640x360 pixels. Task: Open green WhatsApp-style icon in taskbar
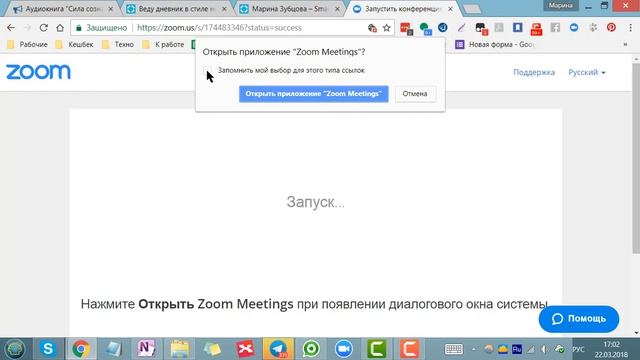311,349
